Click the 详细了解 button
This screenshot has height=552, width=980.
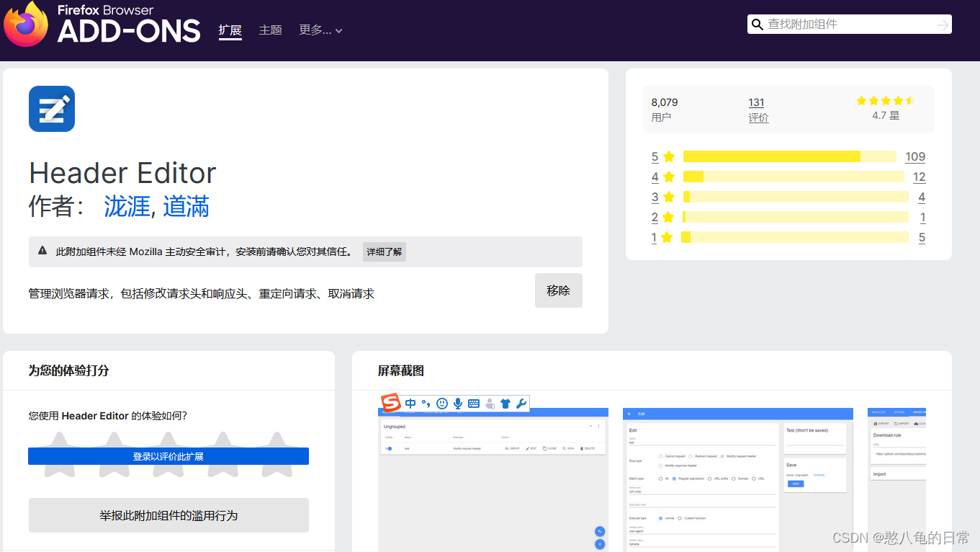click(x=385, y=252)
